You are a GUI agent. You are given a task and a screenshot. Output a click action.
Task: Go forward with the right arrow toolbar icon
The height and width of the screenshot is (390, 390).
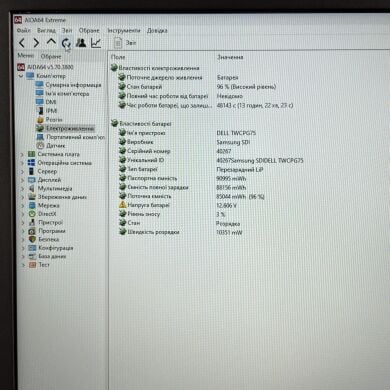tap(36, 43)
